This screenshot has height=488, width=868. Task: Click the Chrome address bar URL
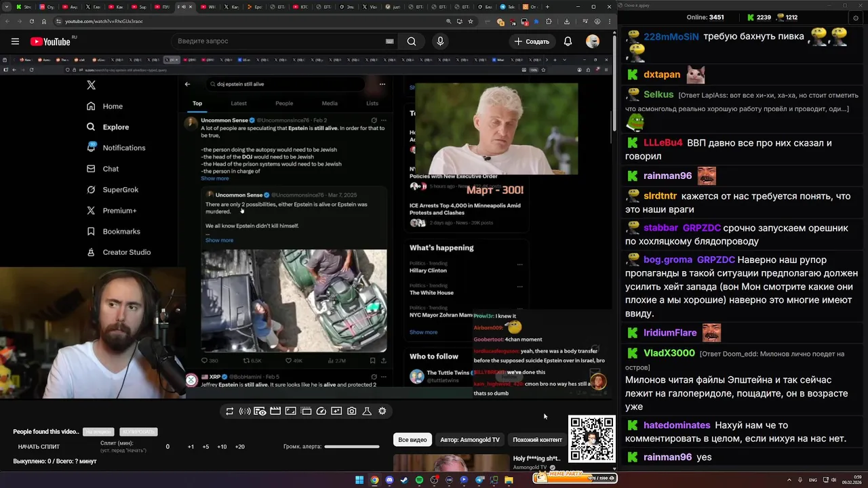click(x=104, y=21)
